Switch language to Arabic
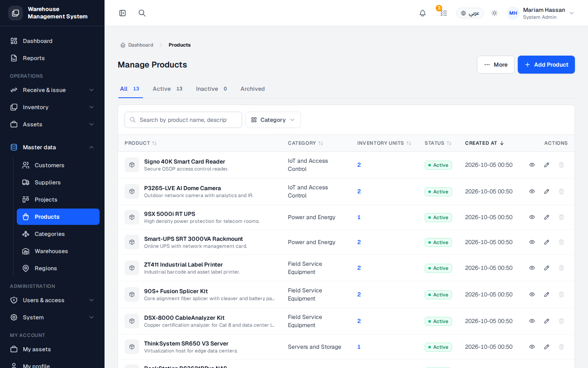This screenshot has width=588, height=368. click(470, 13)
